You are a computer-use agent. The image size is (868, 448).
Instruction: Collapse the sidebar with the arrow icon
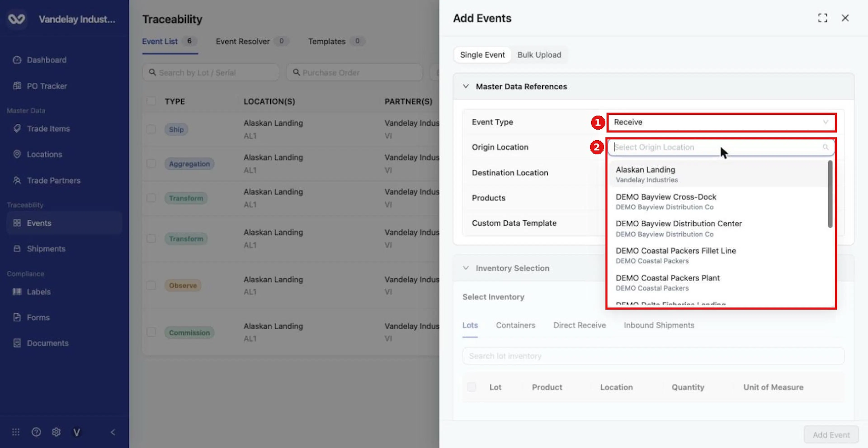[113, 432]
